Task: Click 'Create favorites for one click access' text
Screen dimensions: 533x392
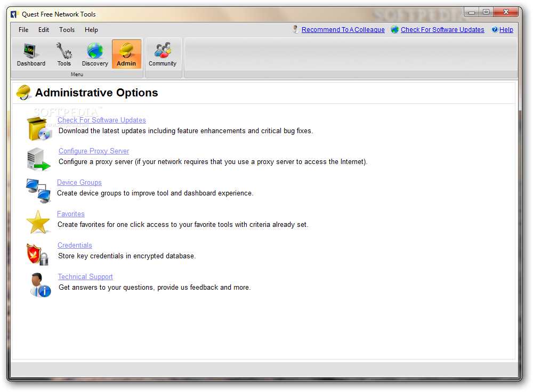Action: point(183,225)
